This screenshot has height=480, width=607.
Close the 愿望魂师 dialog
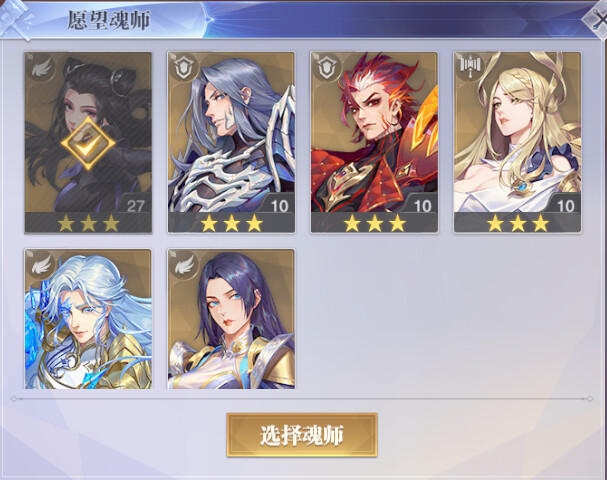(x=597, y=21)
